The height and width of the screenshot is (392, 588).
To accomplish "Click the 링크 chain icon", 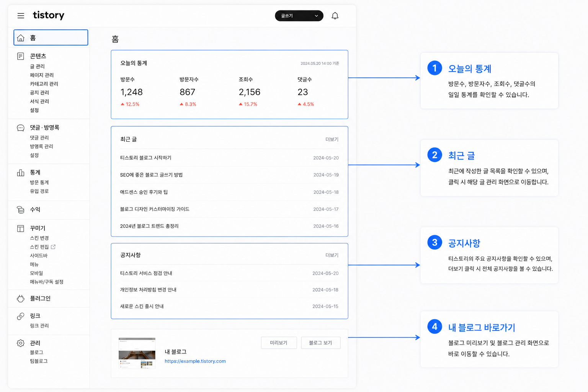I will (x=21, y=316).
